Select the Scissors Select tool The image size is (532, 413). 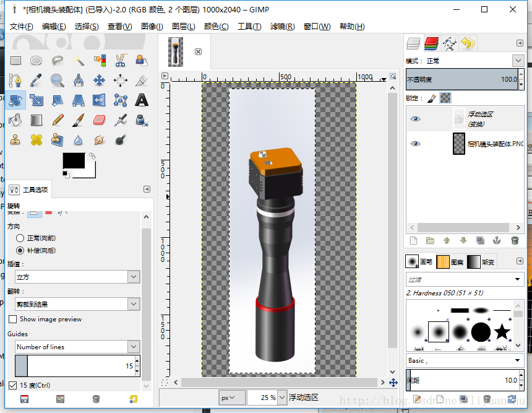click(121, 61)
